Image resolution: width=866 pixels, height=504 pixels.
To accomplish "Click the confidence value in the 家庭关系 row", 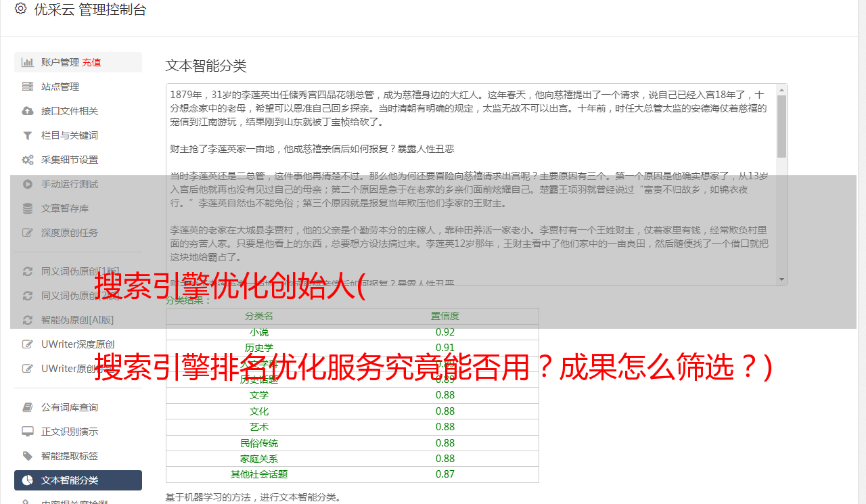I will click(445, 459).
